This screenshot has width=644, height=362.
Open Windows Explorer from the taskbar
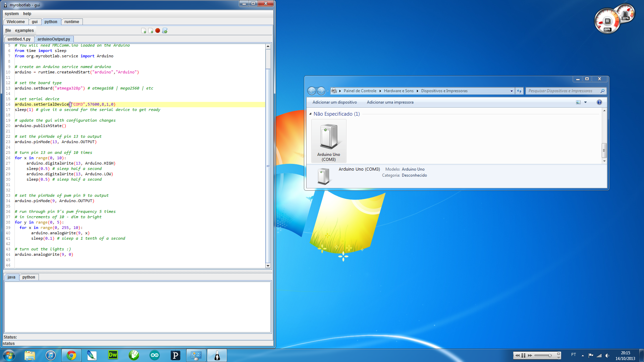[30, 355]
